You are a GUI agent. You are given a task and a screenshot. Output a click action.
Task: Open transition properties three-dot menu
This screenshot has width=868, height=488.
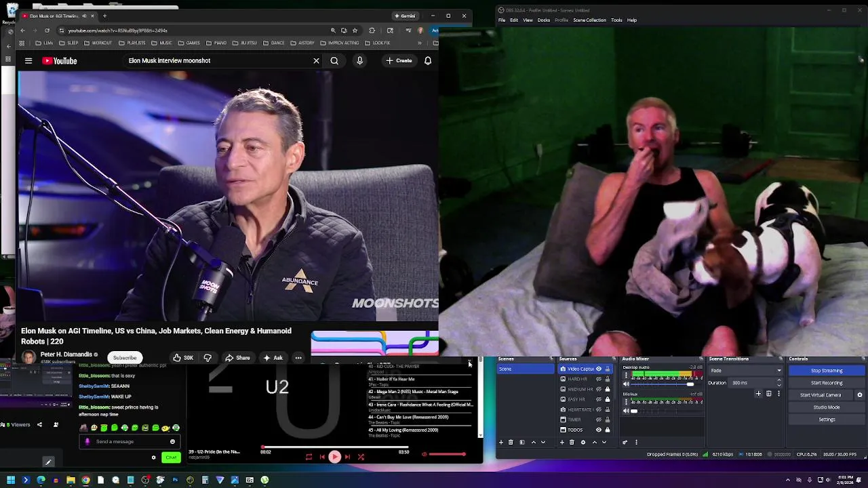click(778, 394)
